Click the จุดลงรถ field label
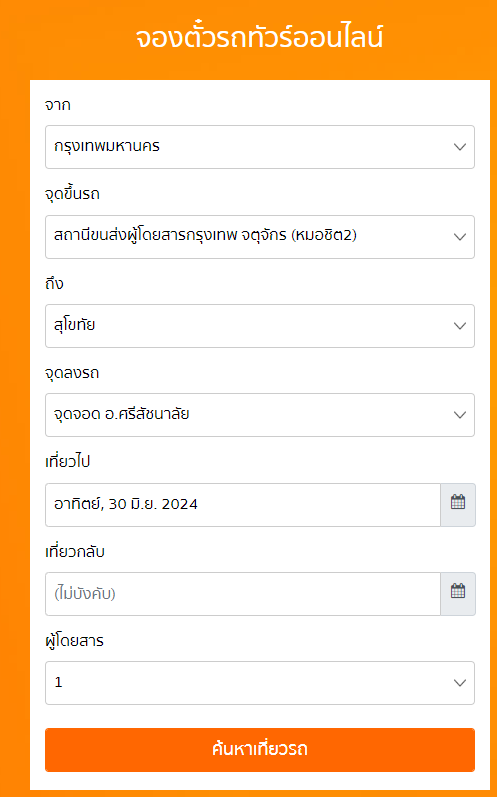This screenshot has width=497, height=797. [72, 373]
